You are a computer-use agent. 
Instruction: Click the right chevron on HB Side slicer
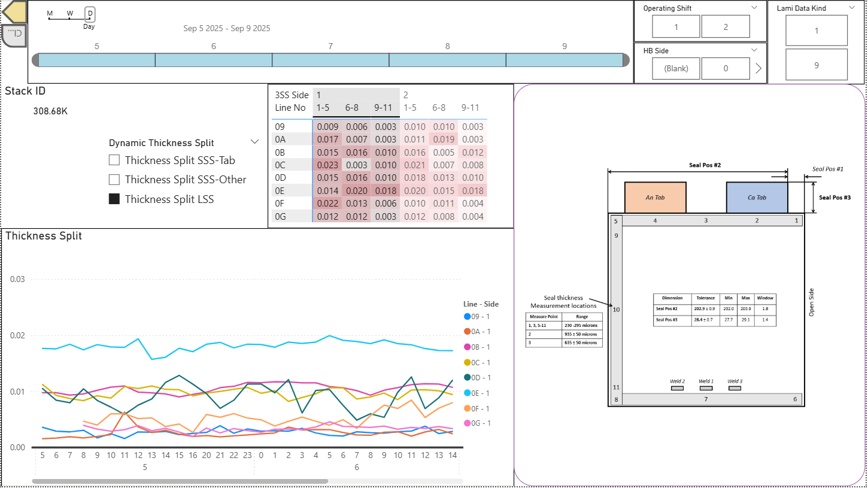[x=758, y=68]
